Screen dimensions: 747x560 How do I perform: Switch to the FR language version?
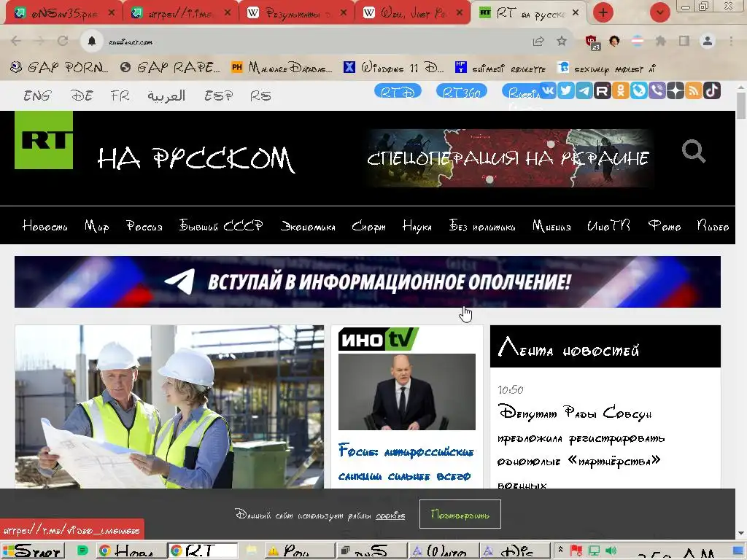point(120,96)
